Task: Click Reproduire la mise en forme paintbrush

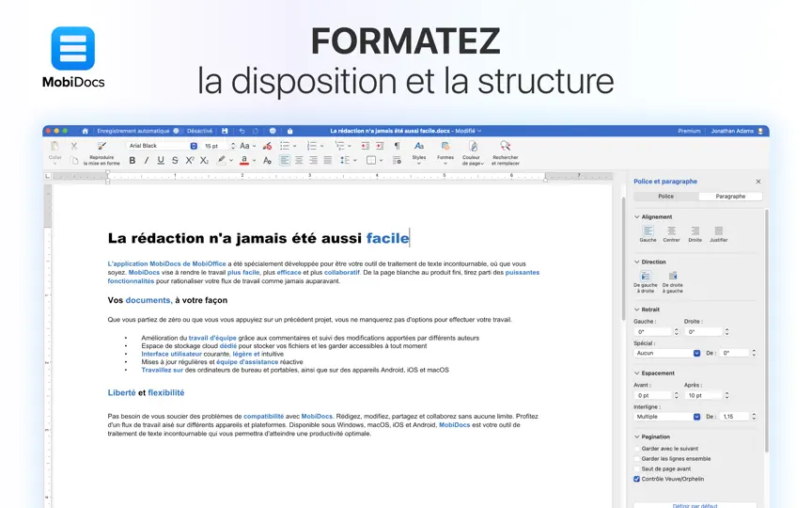Action: pos(101,146)
